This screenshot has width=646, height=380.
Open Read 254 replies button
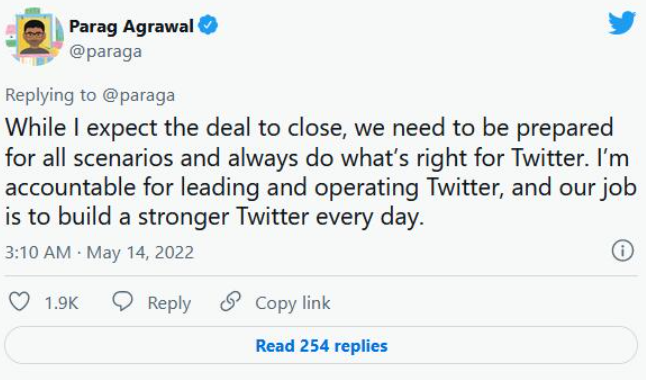click(321, 345)
